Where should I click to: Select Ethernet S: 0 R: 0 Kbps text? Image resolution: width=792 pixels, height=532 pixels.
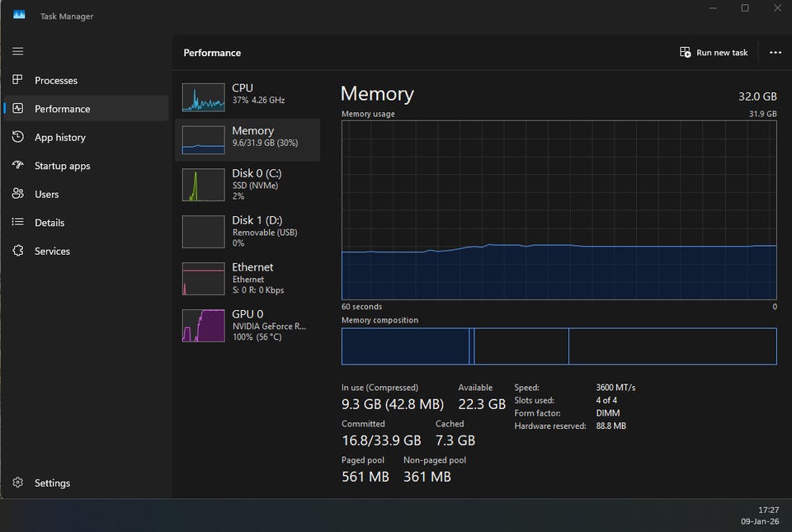(x=258, y=290)
